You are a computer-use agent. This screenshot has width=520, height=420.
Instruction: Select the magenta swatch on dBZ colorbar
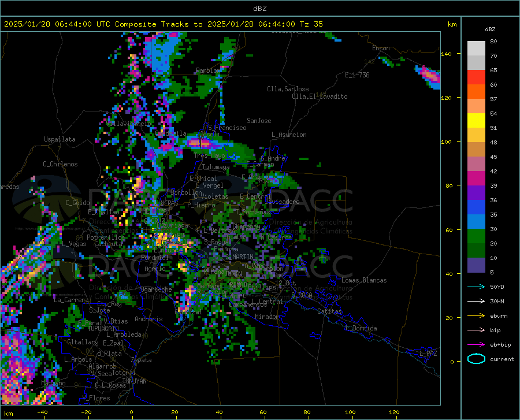(x=476, y=179)
